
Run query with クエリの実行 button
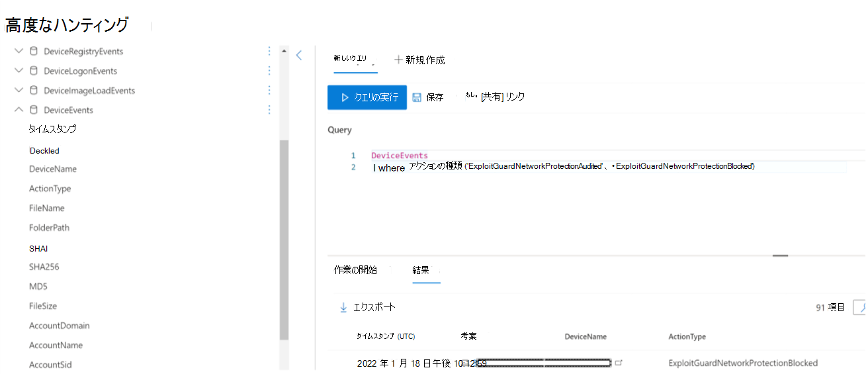tap(367, 97)
